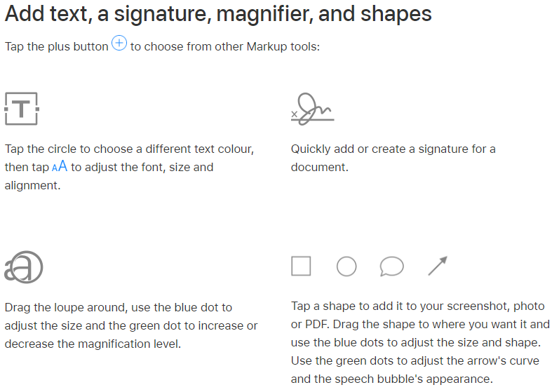Choose the circle shape icon

346,266
